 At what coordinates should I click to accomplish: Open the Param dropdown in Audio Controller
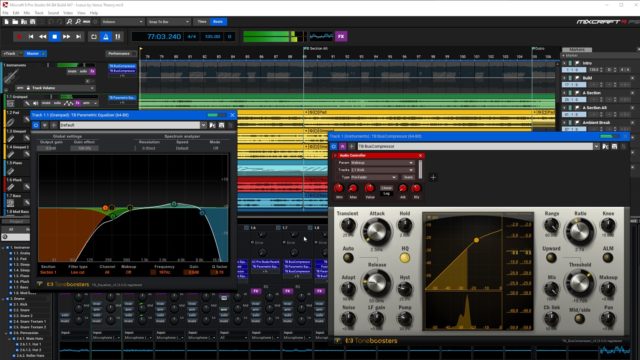coord(382,163)
